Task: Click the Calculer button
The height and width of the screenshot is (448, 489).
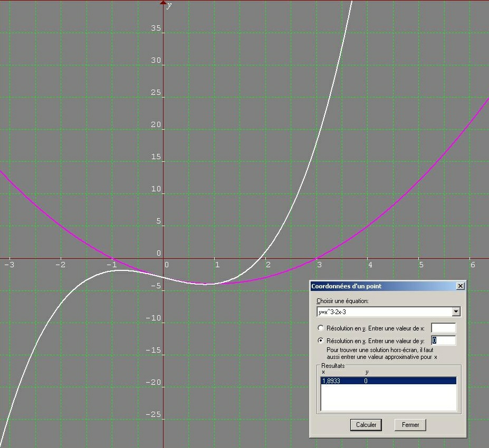Action: point(366,425)
